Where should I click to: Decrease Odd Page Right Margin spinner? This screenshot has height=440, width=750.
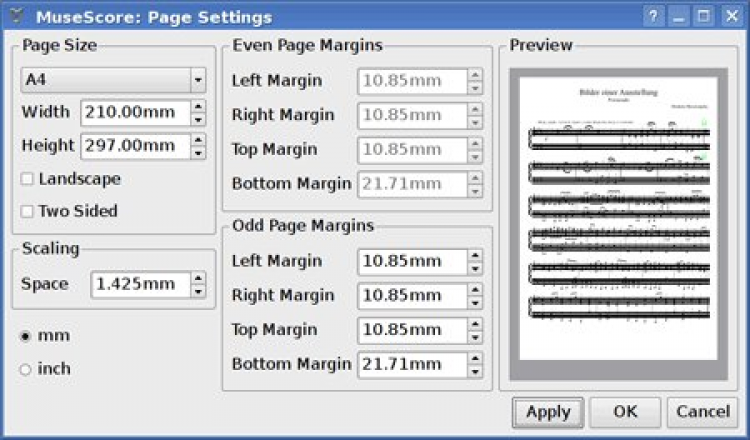[x=475, y=302]
